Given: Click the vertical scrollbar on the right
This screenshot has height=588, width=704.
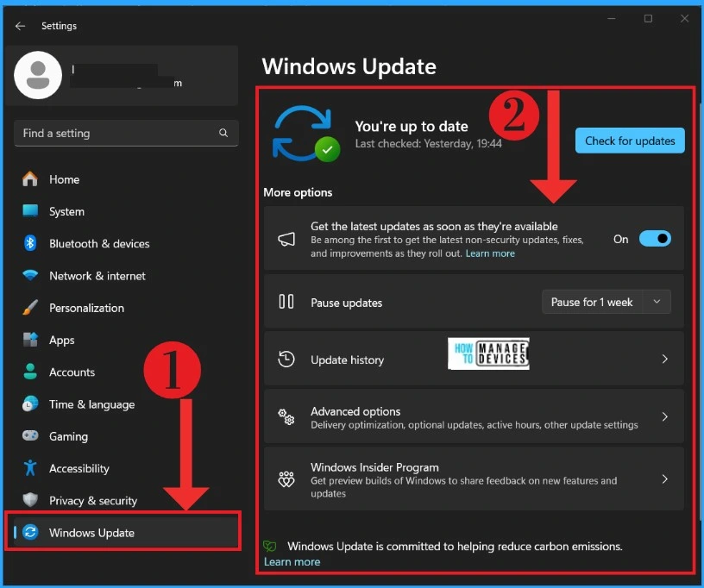Looking at the screenshot, I should point(701,312).
